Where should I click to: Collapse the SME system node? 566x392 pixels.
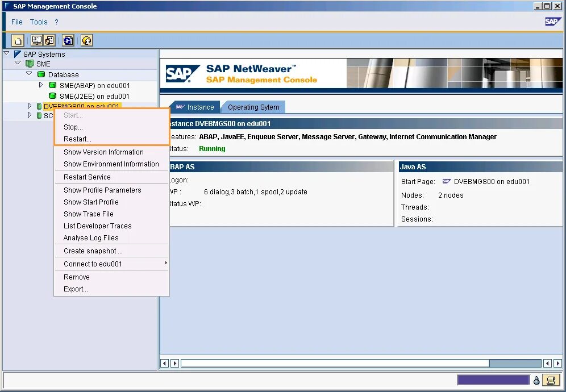(x=18, y=63)
